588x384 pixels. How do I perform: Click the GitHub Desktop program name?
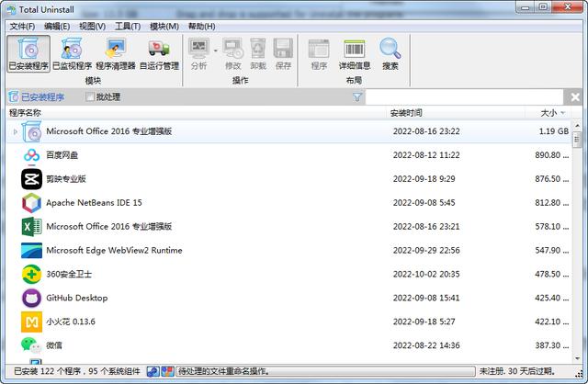click(77, 298)
